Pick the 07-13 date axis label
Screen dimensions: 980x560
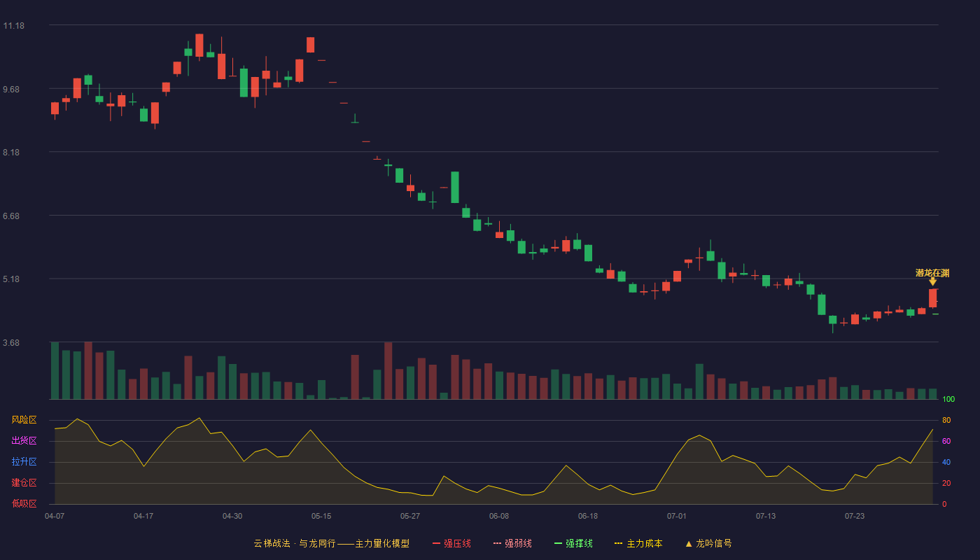pyautogui.click(x=766, y=516)
